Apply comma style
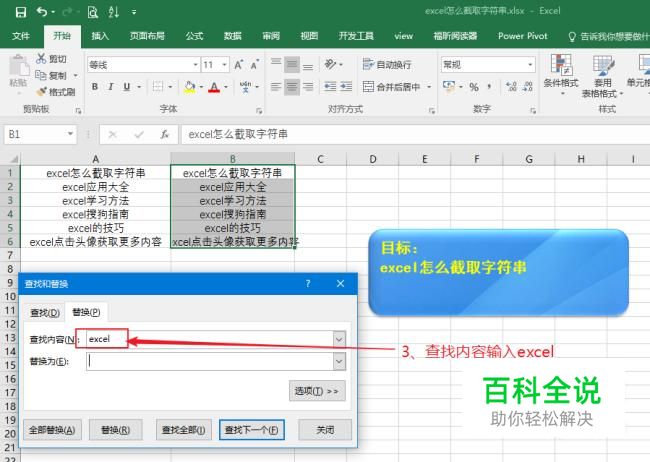 pos(490,87)
